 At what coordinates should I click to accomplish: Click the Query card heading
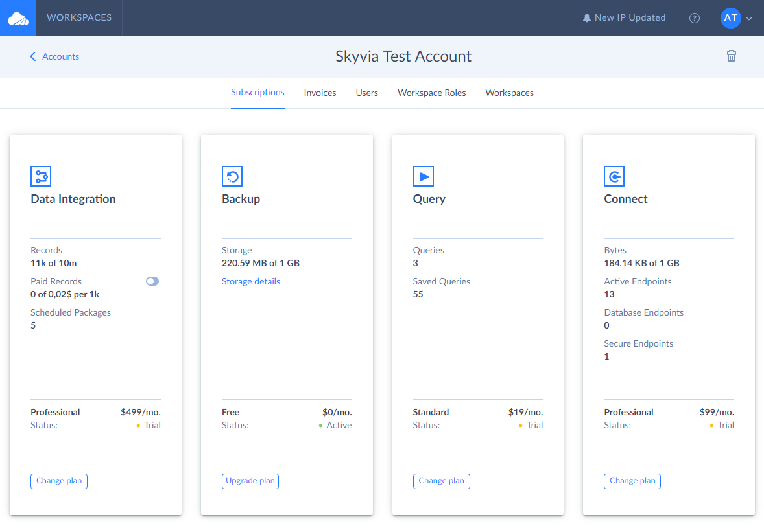[429, 198]
